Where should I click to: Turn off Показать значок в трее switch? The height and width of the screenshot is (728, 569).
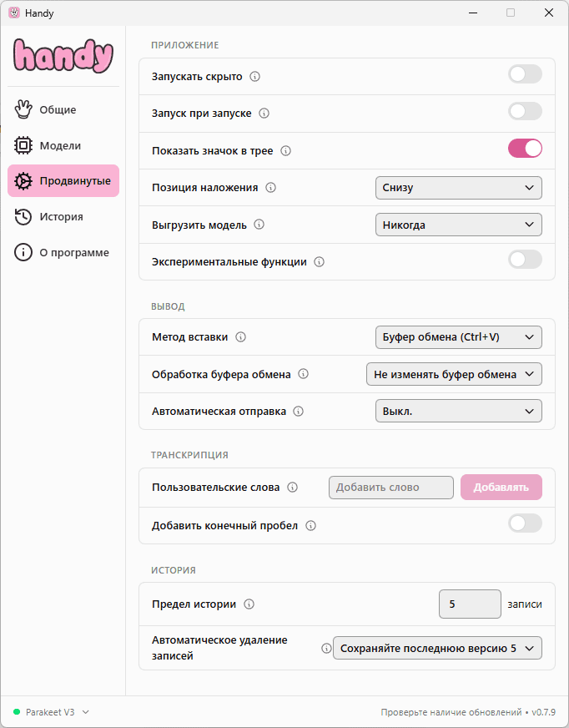point(525,149)
